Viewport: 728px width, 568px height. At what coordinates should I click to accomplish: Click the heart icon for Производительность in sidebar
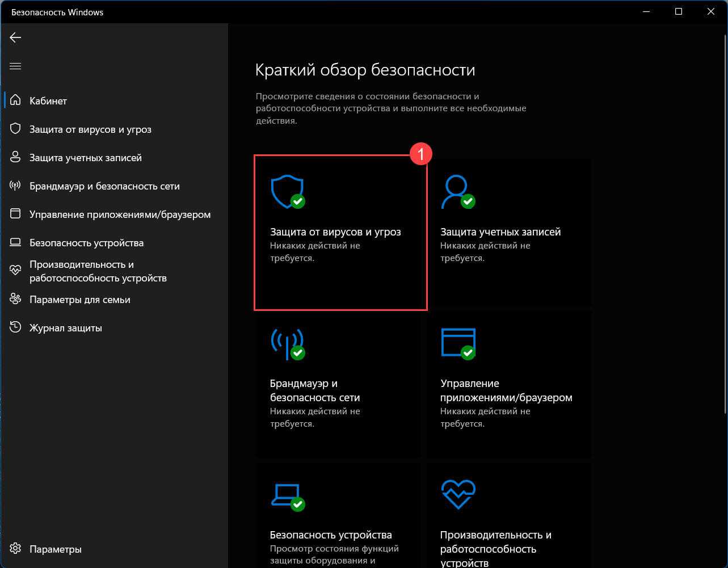pyautogui.click(x=15, y=271)
